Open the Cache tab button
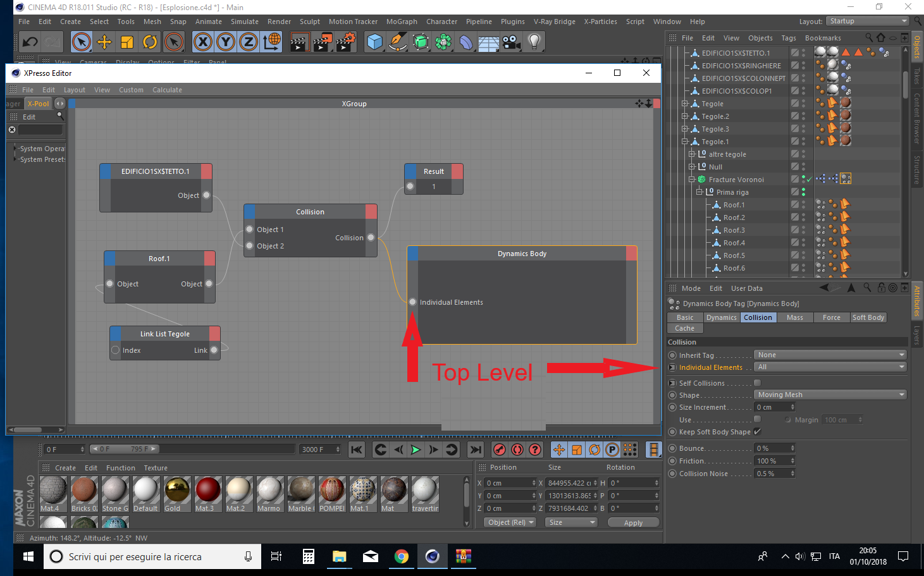Viewport: 924px width, 576px height. coord(684,328)
